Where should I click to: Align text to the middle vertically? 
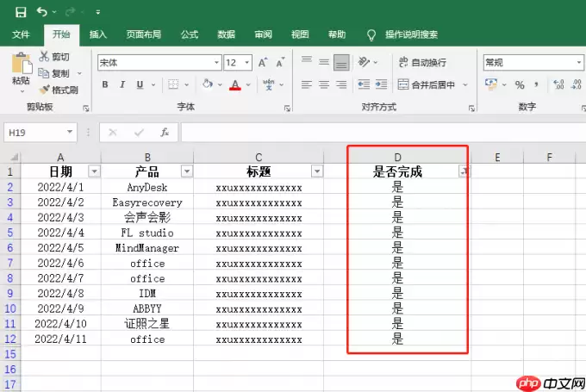tap(324, 62)
